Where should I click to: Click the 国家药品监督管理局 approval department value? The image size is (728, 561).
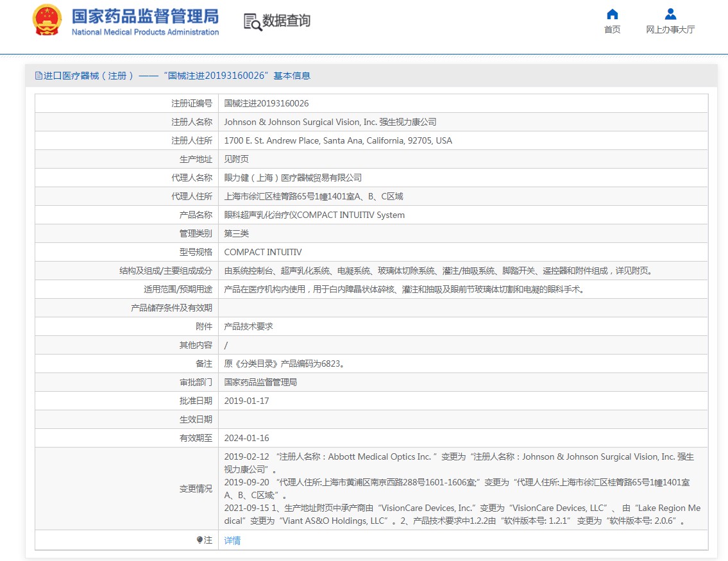point(260,382)
